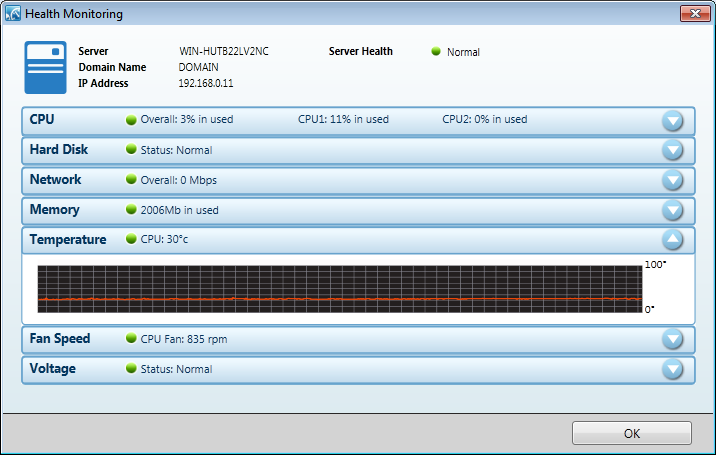This screenshot has height=455, width=716.
Task: Expand the CPU section arrow
Action: (673, 121)
